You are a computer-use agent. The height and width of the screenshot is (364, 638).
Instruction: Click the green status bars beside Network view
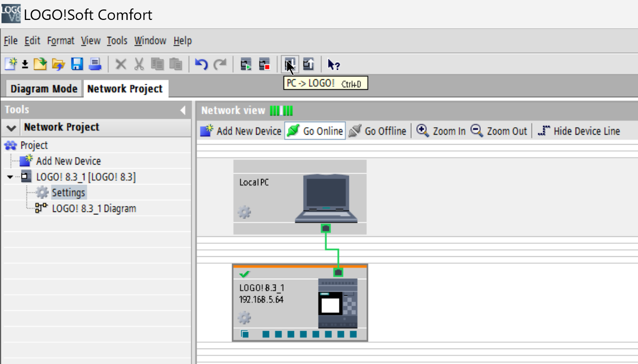(x=282, y=110)
